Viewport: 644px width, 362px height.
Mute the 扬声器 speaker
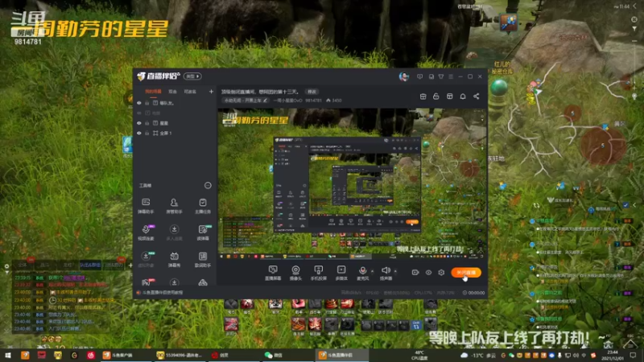386,273
